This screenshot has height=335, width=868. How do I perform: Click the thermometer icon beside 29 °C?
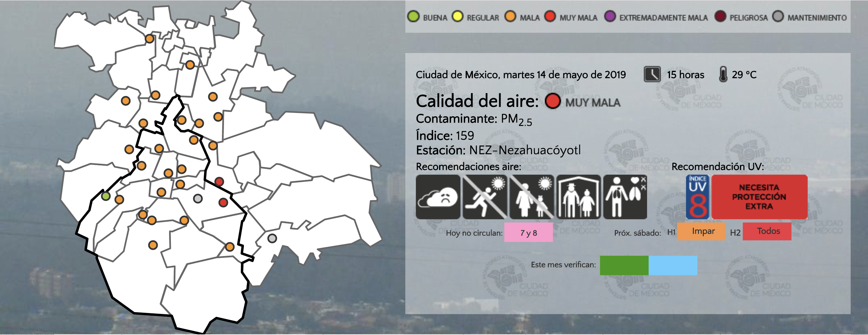(x=723, y=74)
